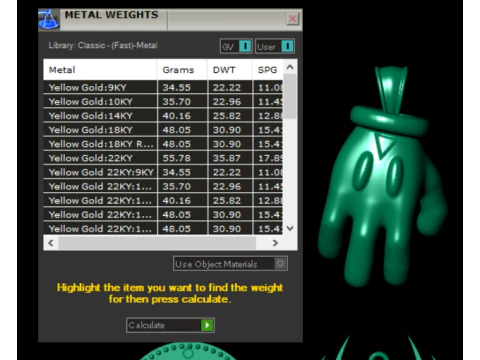Click the horizontal scrollbar thumb
Image resolution: width=480 pixels, height=360 pixels.
point(157,243)
